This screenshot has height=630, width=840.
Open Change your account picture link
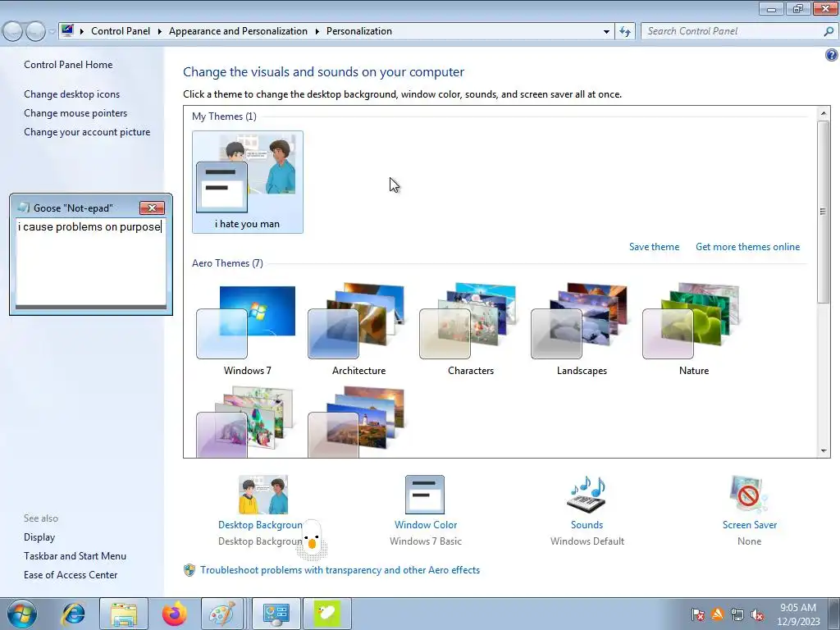pyautogui.click(x=87, y=132)
